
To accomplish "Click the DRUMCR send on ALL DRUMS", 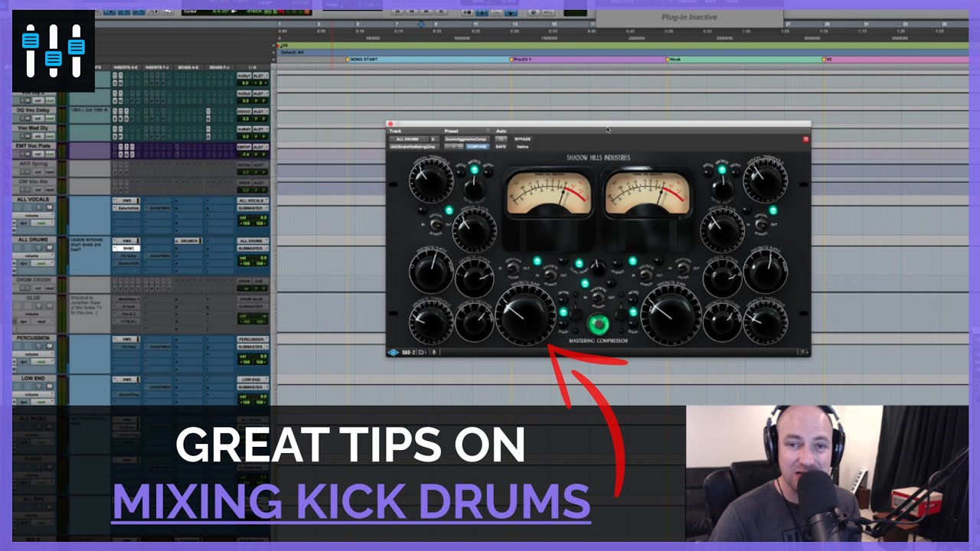I will 188,240.
